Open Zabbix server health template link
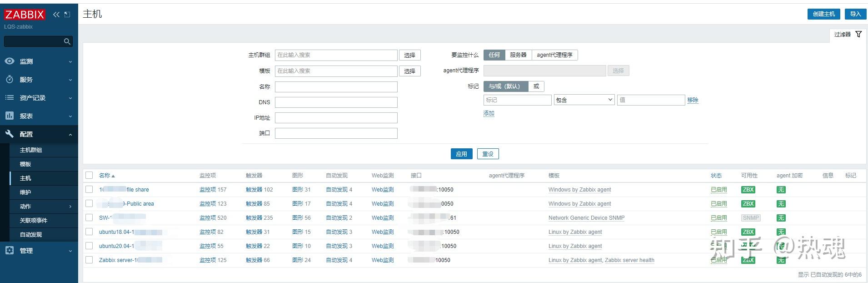The height and width of the screenshot is (283, 868). [x=629, y=260]
